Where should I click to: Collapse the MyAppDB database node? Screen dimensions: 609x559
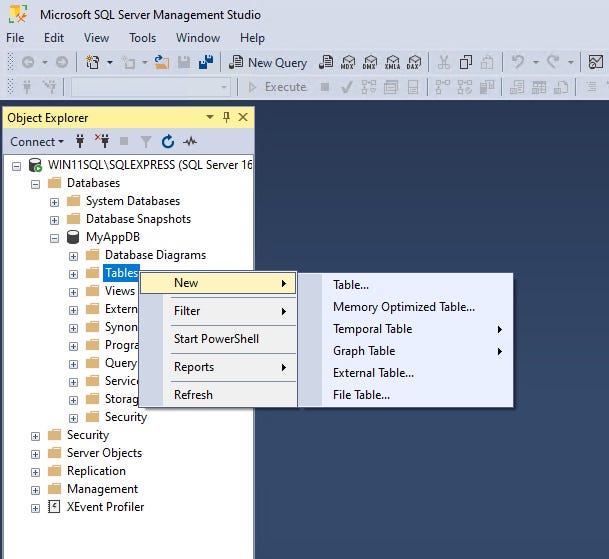click(x=54, y=239)
